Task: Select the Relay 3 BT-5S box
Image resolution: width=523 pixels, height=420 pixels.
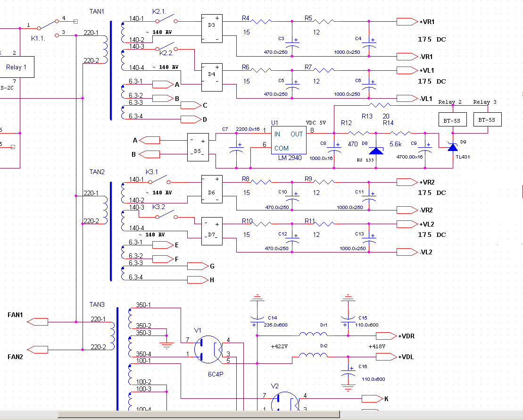Action: 487,120
